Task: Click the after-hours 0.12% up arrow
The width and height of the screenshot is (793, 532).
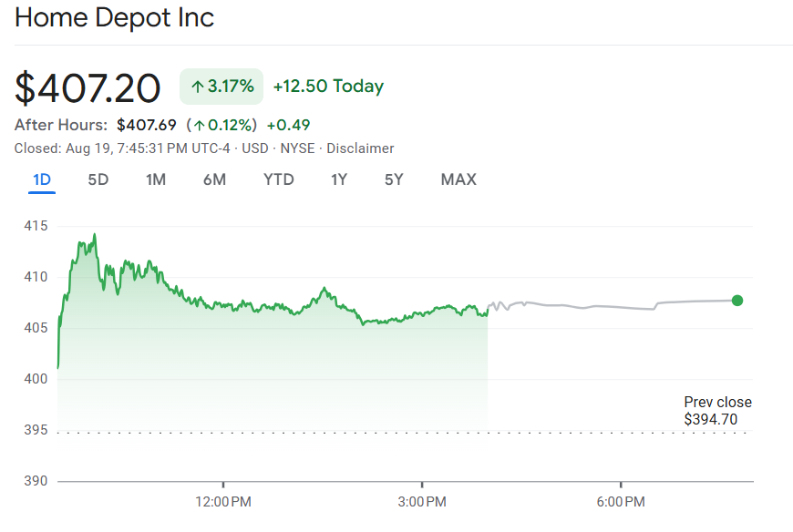Action: (198, 125)
